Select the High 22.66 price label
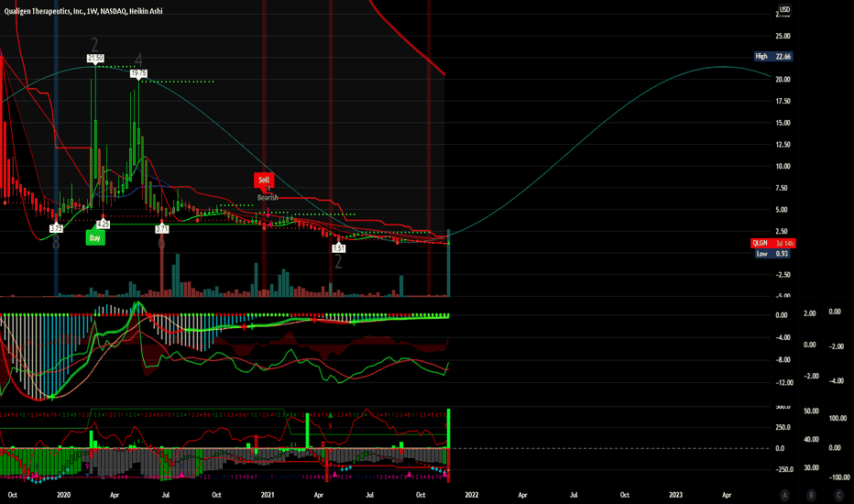The width and height of the screenshot is (854, 504). 773,56
